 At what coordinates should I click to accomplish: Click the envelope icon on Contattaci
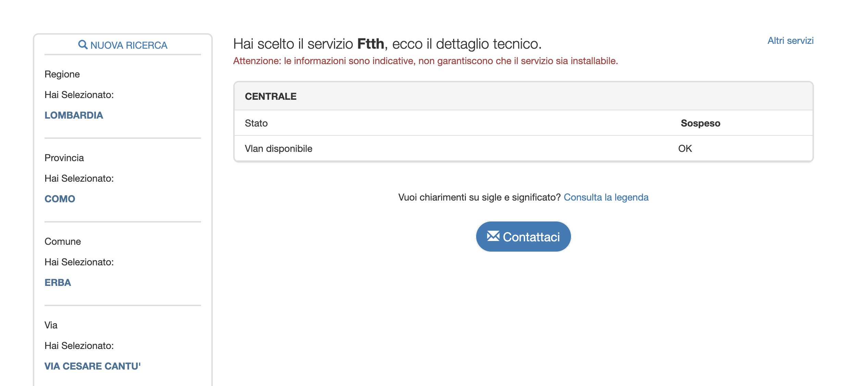(x=493, y=236)
